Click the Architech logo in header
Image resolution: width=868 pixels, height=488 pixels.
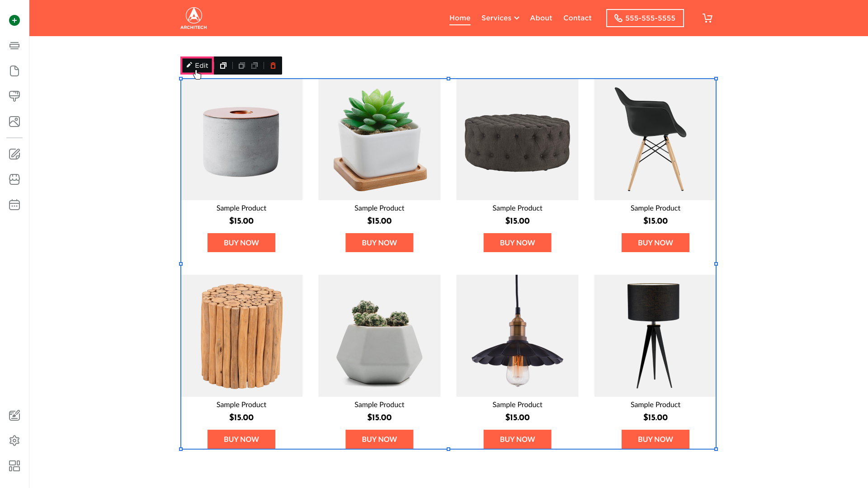(193, 18)
